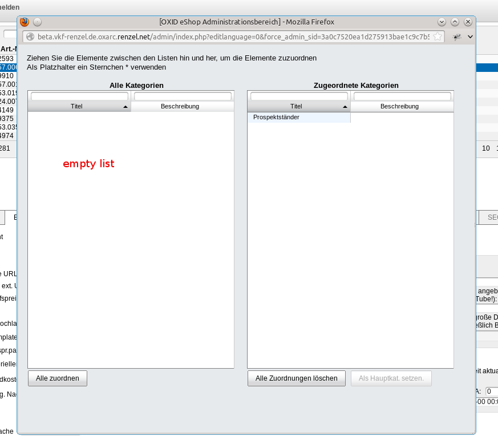498x448 pixels.
Task: Bookmark page with the star icon
Action: [x=438, y=37]
